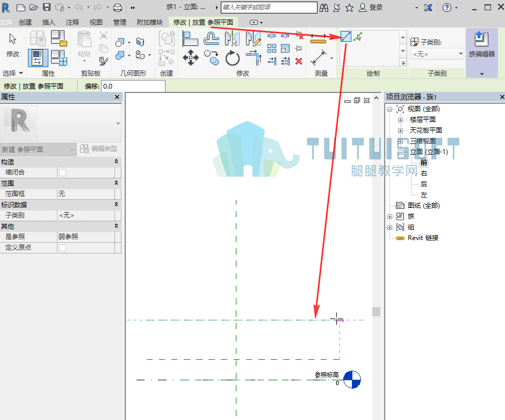Click the 偏移 offset input field
Image resolution: width=505 pixels, height=420 pixels.
pyautogui.click(x=133, y=86)
